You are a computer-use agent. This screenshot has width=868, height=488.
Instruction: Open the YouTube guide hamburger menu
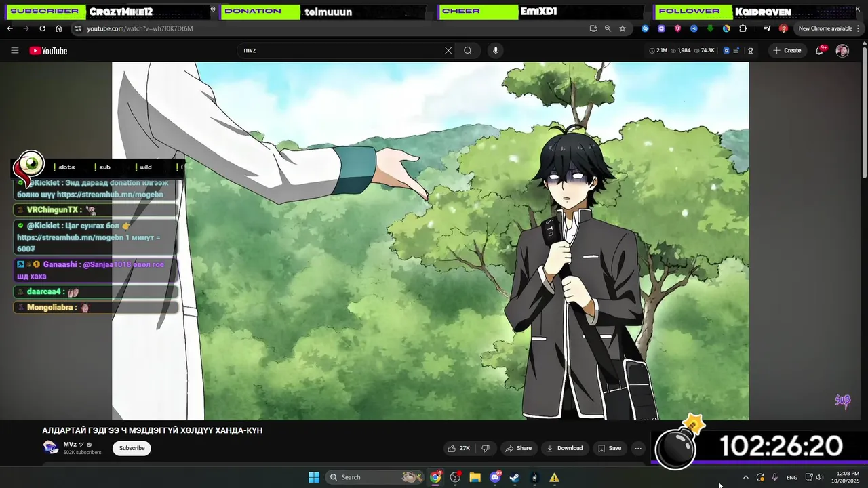(x=14, y=51)
